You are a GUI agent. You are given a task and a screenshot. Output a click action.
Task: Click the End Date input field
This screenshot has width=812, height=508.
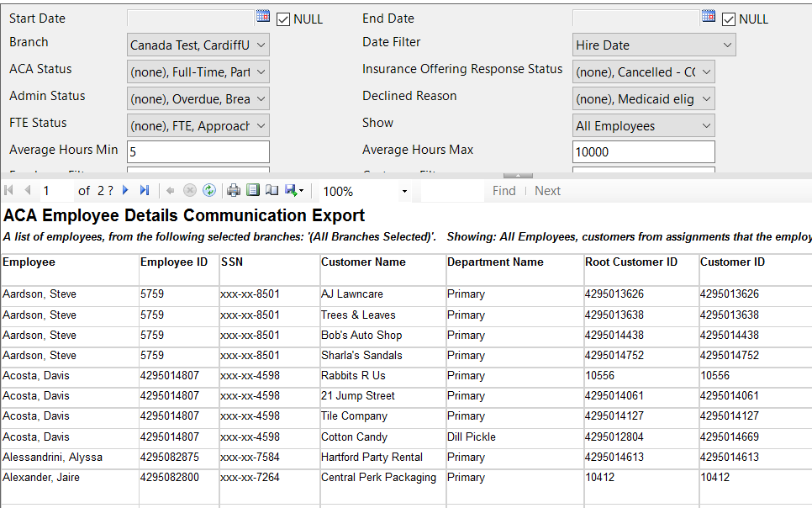click(x=636, y=19)
